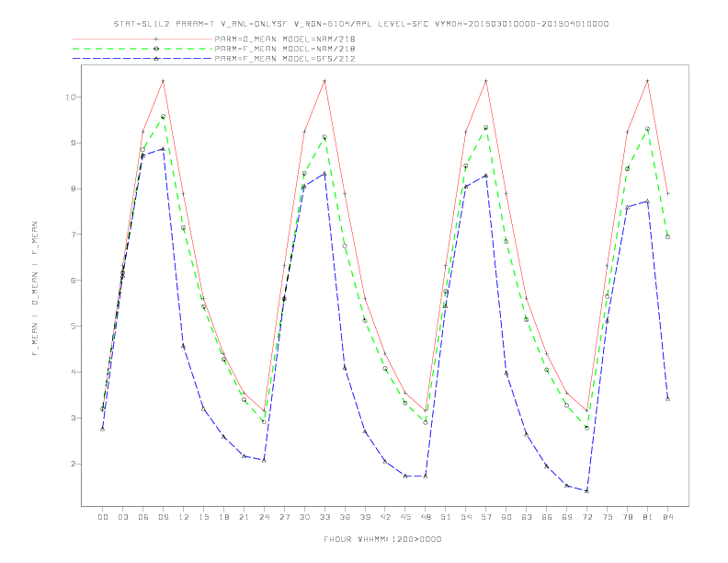Click x-axis tick label 09
Screen dimensions: 728x563
click(163, 517)
